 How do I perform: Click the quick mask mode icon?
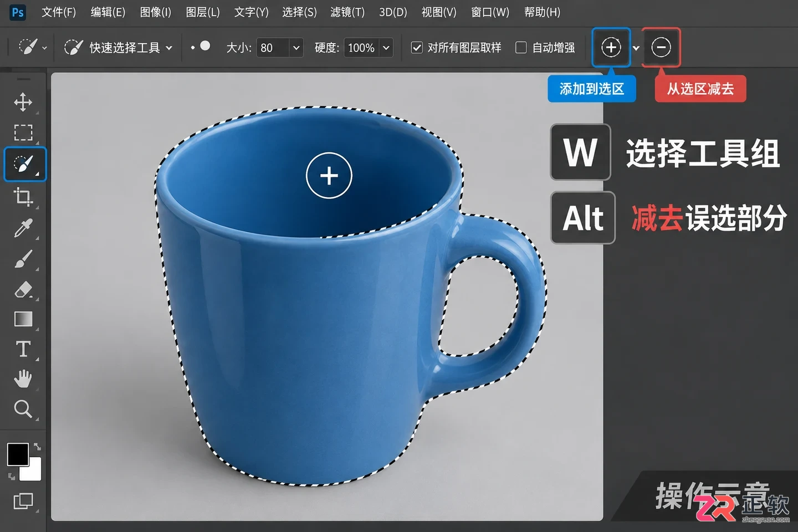click(x=23, y=501)
